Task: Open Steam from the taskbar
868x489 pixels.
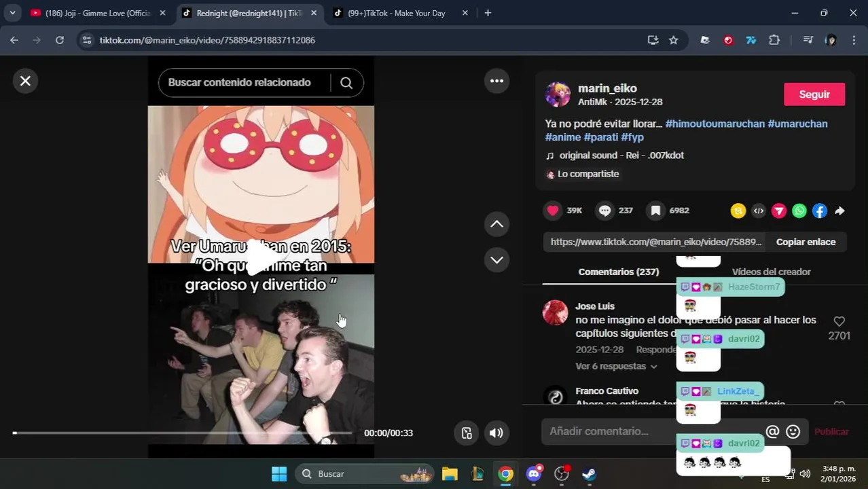Action: click(x=590, y=474)
